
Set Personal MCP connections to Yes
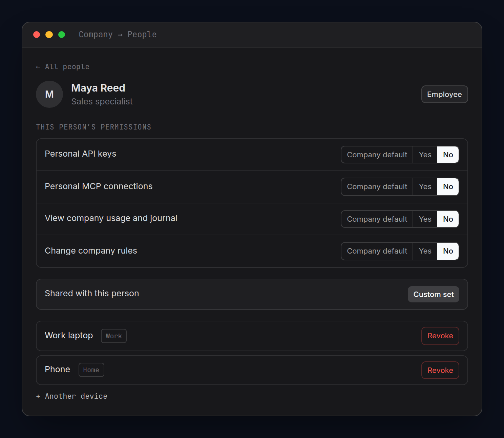[x=425, y=187]
